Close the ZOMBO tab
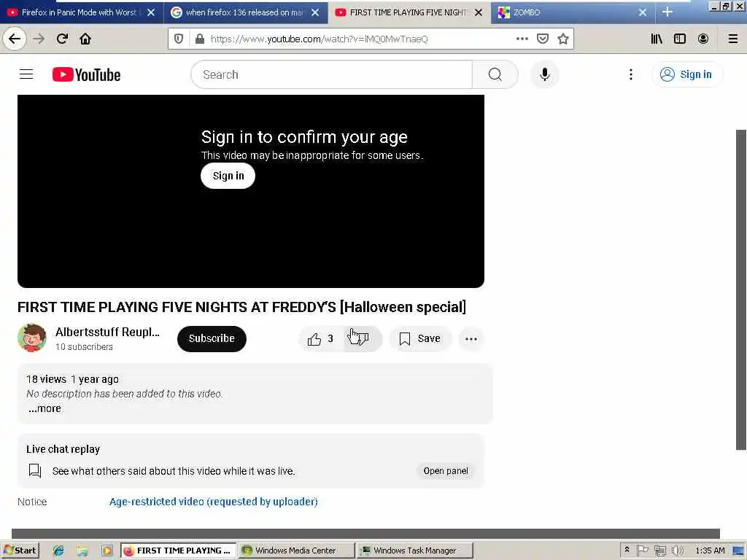This screenshot has width=747, height=560. coord(643,12)
